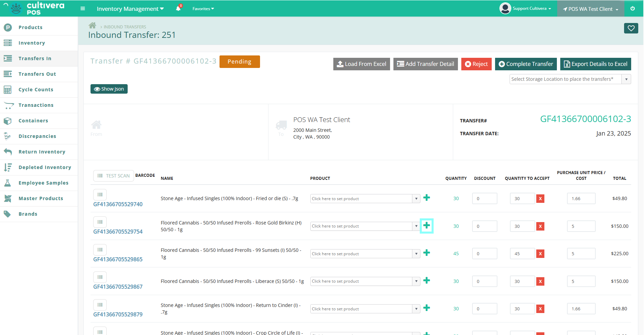Click the power logout icon
This screenshot has height=335, width=644.
pyautogui.click(x=633, y=8)
